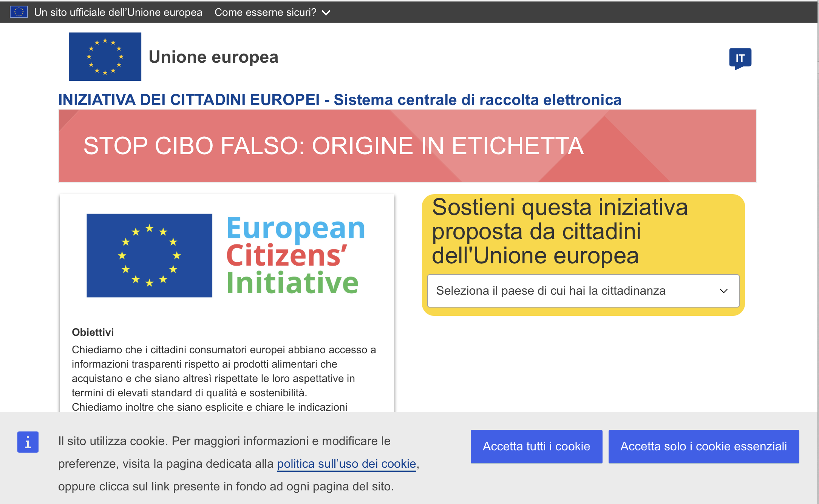Open the 'politica sull'uso dei cookie' link
Image resolution: width=819 pixels, height=504 pixels.
[346, 464]
